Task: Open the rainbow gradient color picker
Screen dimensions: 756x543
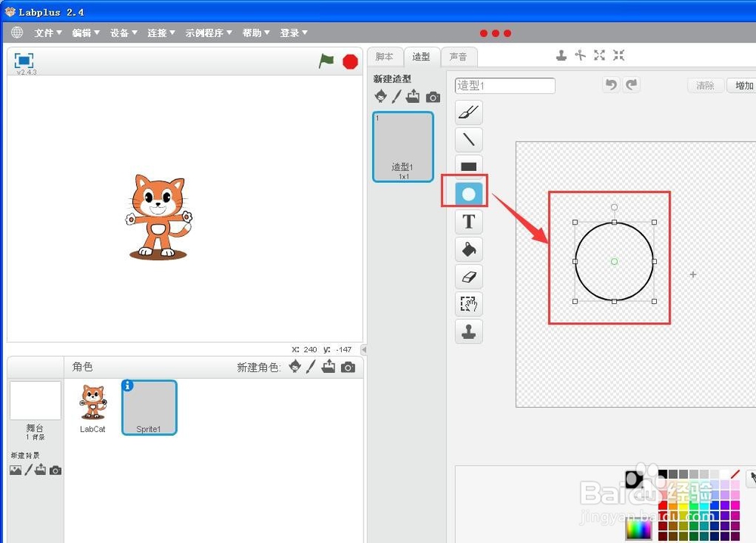Action: pyautogui.click(x=638, y=529)
